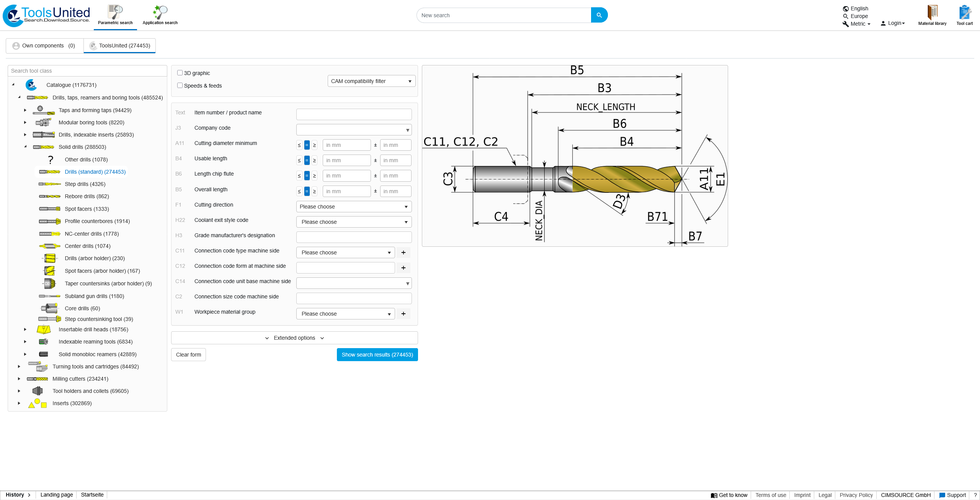Click the Item number / product name field
Screen dimensions: 980x500
coord(354,114)
